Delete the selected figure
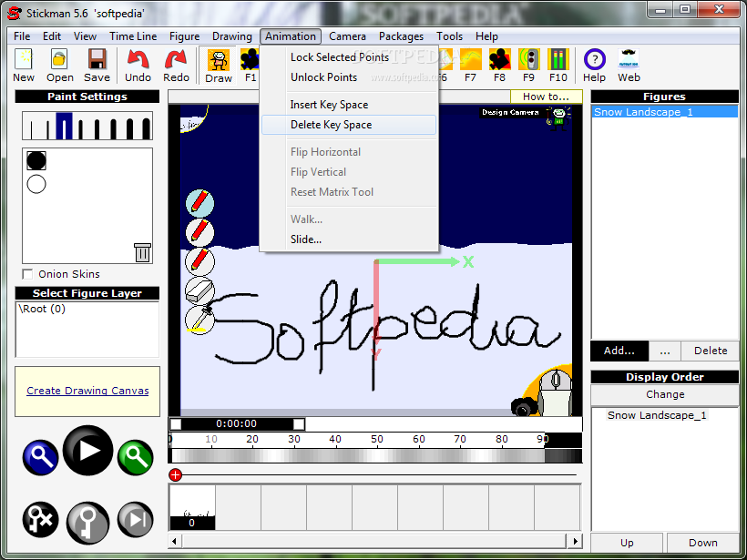747x560 pixels. (x=711, y=351)
